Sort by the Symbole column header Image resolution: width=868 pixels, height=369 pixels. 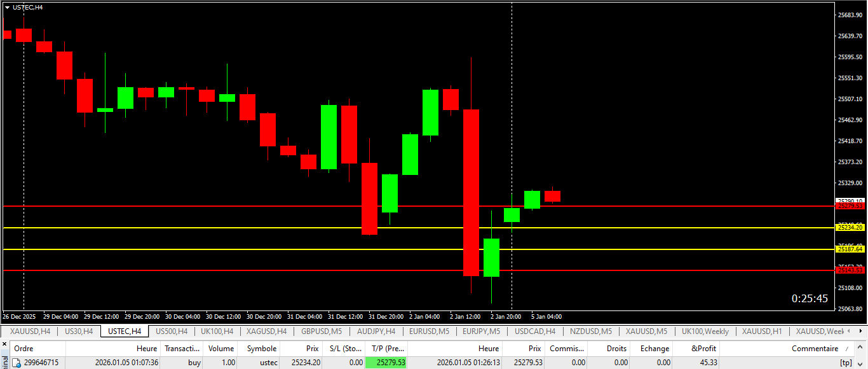coord(258,348)
